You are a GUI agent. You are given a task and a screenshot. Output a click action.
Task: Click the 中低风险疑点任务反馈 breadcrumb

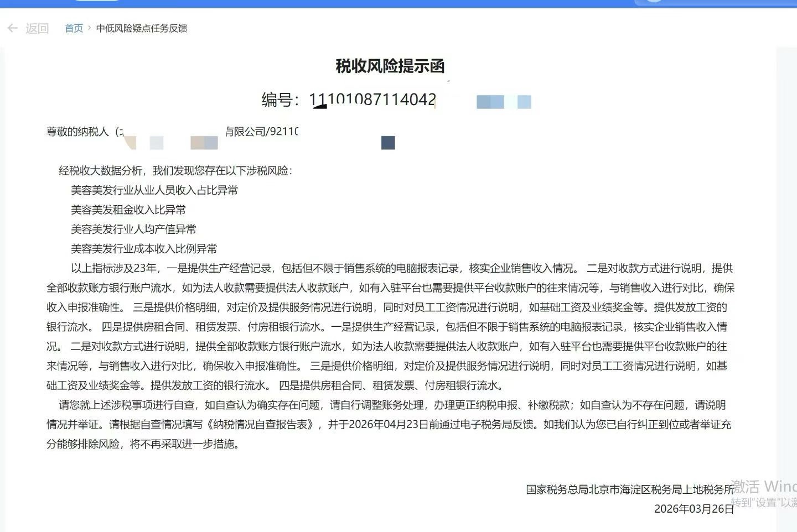(x=142, y=28)
